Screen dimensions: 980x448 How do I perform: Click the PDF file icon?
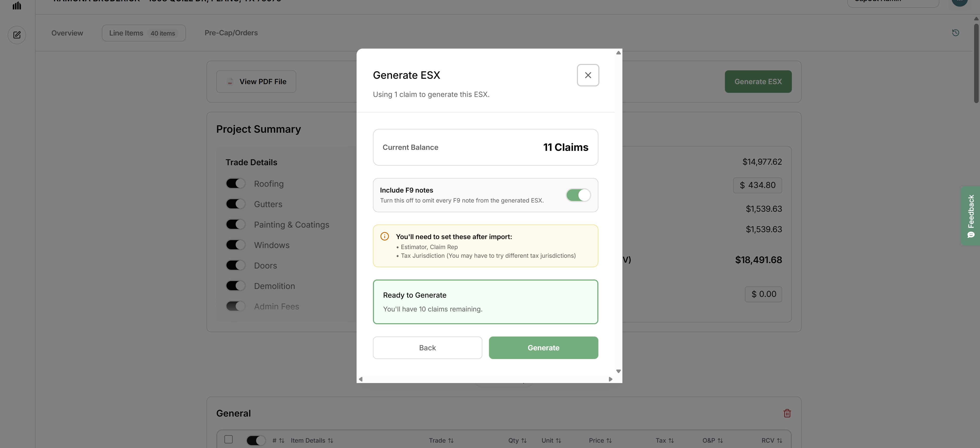[230, 82]
